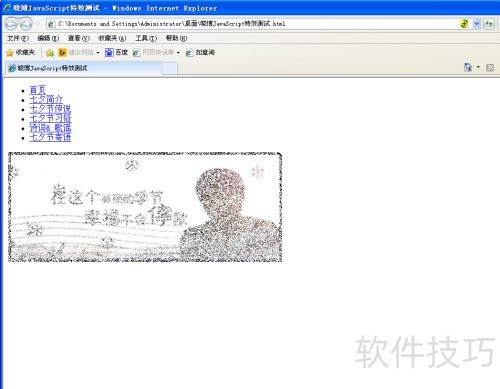Viewport: 500px width, 389px height.
Task: Click the add to favorites bar star icon
Action: point(50,53)
